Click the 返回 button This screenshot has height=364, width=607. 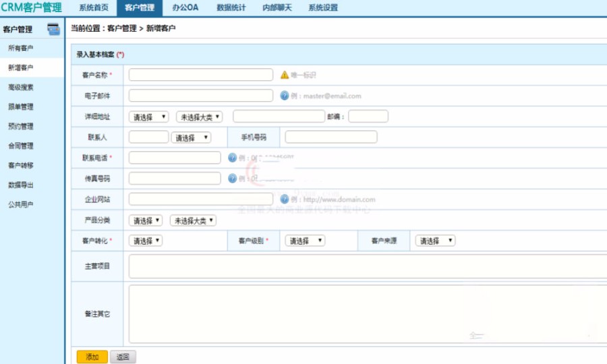tap(123, 357)
